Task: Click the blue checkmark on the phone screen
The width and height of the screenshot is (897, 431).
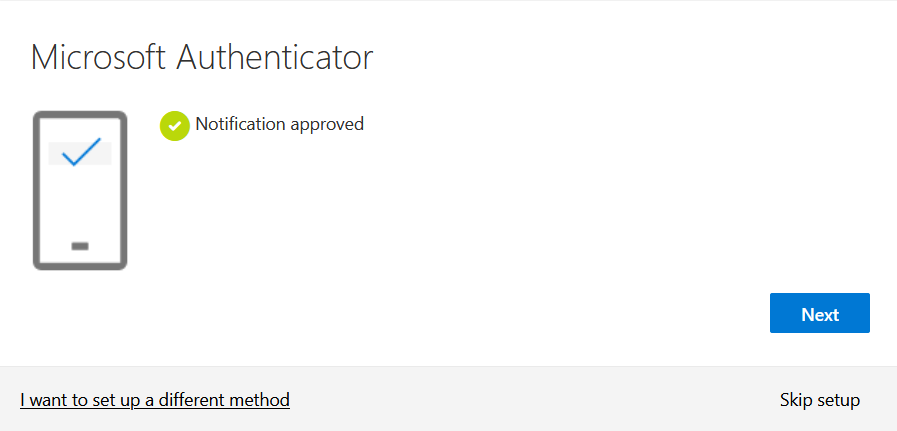Action: click(x=80, y=152)
